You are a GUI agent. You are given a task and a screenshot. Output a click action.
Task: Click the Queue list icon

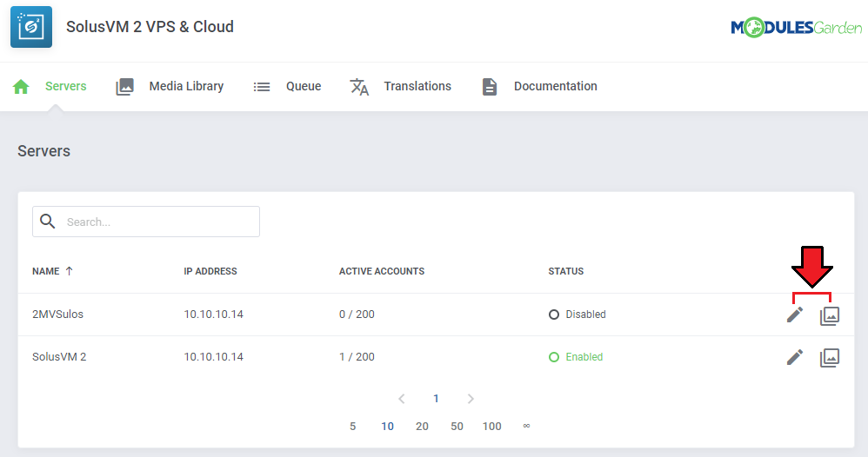261,87
